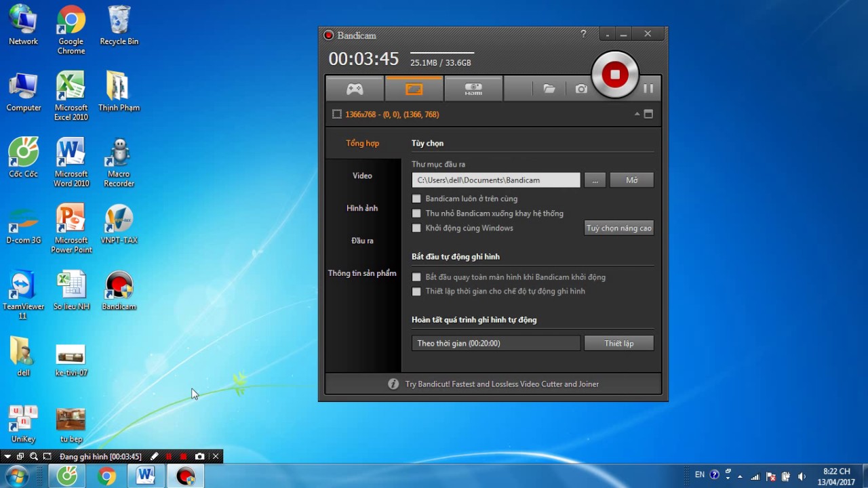868x488 pixels.
Task: Show hidden tray icons arrow
Action: [x=740, y=476]
